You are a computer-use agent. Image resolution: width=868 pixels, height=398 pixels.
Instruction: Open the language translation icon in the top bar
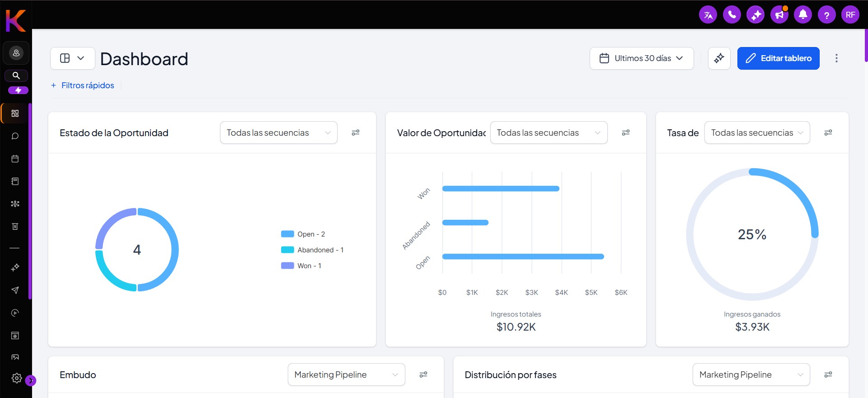(708, 15)
